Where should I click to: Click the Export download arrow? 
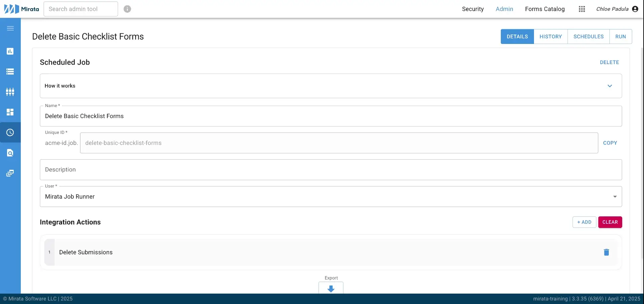coord(331,289)
